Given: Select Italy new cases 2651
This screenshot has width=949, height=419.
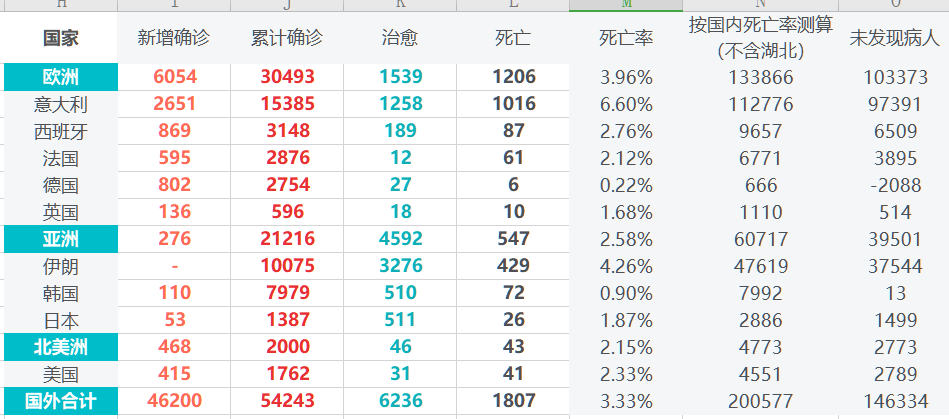Looking at the screenshot, I should point(174,104).
